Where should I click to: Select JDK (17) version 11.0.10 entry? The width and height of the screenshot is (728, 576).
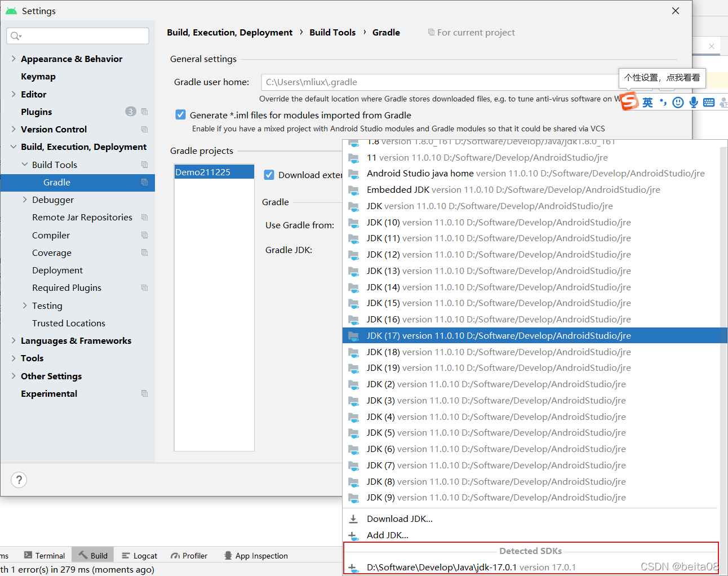(x=531, y=336)
